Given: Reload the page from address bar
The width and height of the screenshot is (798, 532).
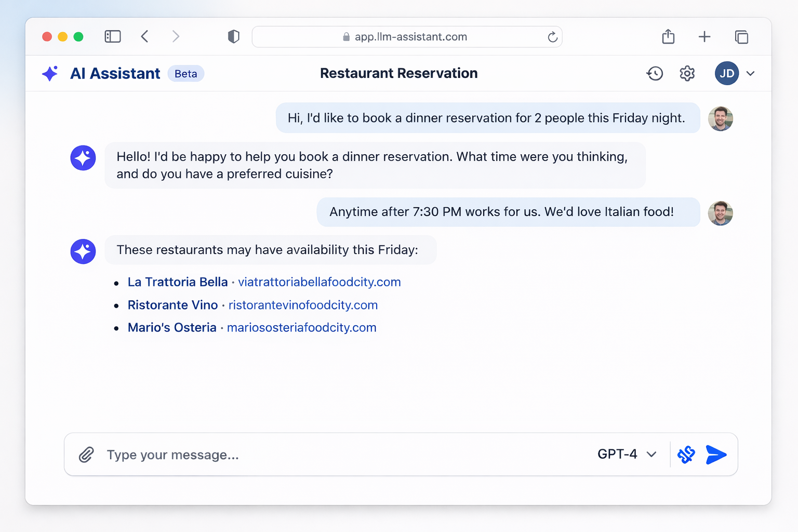Looking at the screenshot, I should pyautogui.click(x=552, y=37).
